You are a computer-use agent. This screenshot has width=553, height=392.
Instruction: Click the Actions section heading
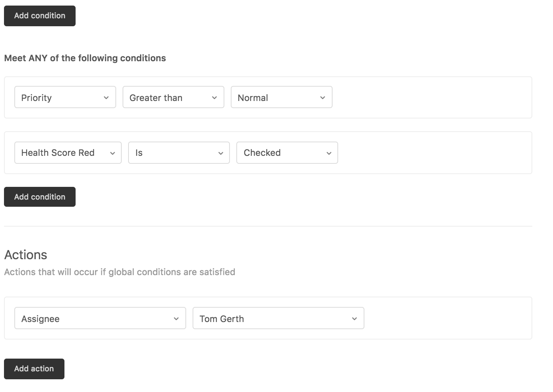click(x=26, y=255)
